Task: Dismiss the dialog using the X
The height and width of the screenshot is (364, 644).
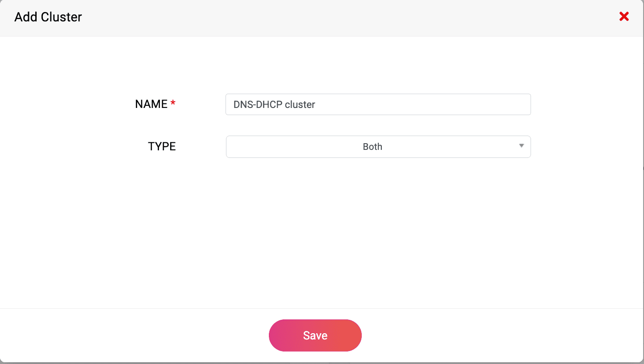Action: [x=624, y=17]
